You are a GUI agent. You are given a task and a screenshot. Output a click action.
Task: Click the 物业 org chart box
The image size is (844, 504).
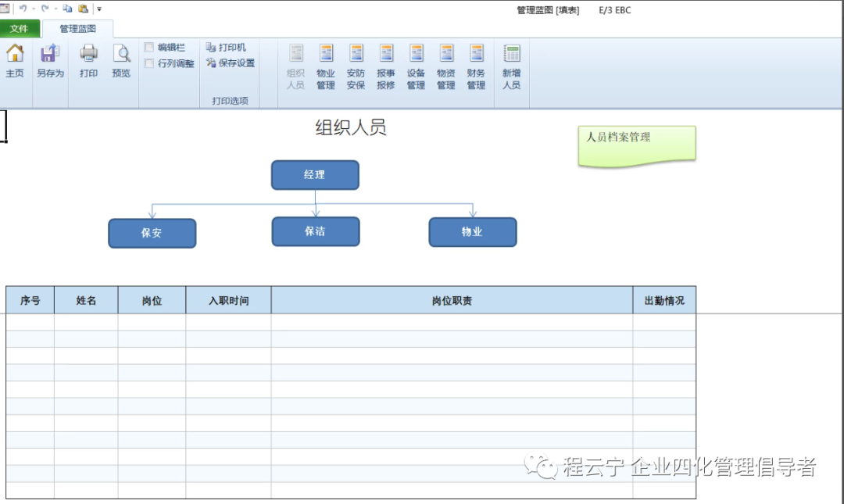tap(473, 231)
